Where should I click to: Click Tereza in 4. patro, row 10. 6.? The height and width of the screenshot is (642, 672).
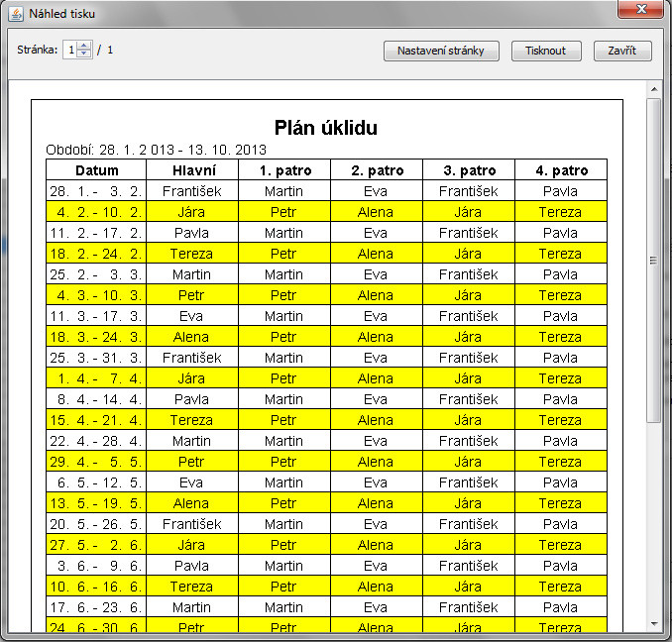(x=560, y=587)
